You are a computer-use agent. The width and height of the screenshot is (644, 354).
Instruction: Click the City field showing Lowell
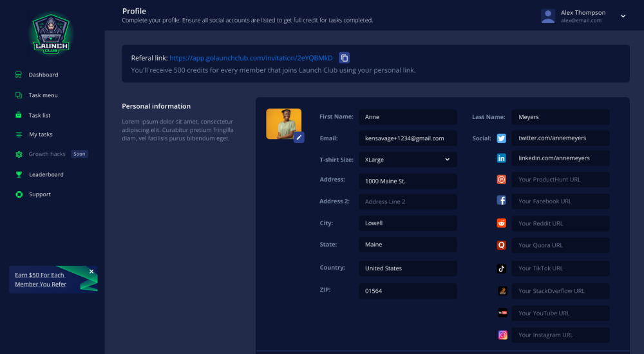point(408,223)
